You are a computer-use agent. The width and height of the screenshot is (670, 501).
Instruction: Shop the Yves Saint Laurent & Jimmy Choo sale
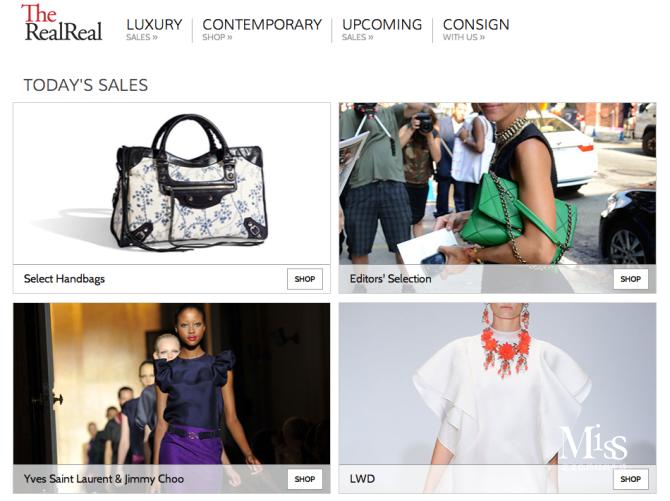[305, 479]
